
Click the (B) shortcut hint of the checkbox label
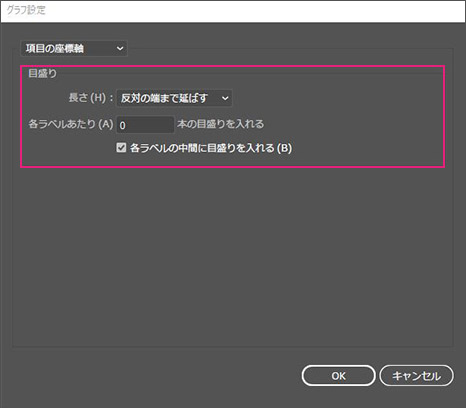click(x=284, y=148)
